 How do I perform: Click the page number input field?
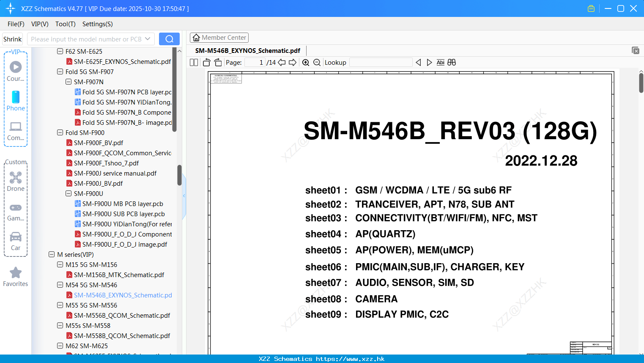(x=255, y=63)
